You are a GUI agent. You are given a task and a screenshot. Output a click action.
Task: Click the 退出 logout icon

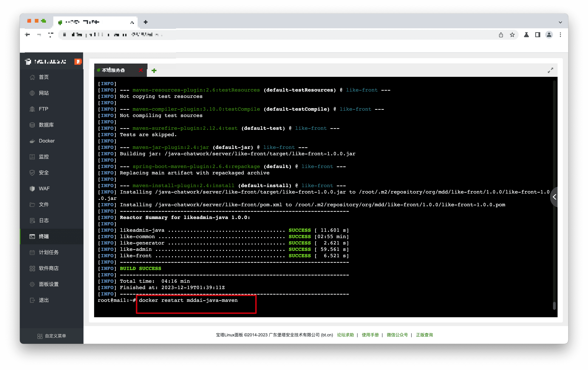32,300
